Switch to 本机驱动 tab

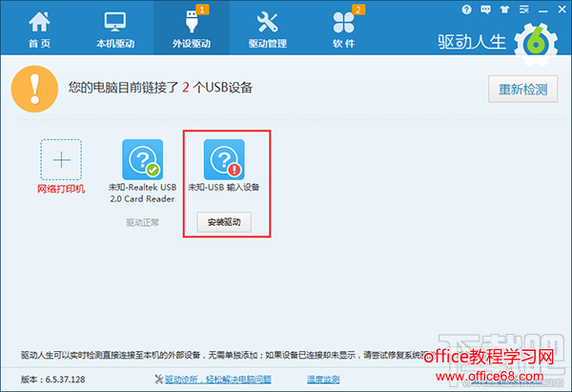click(x=115, y=30)
